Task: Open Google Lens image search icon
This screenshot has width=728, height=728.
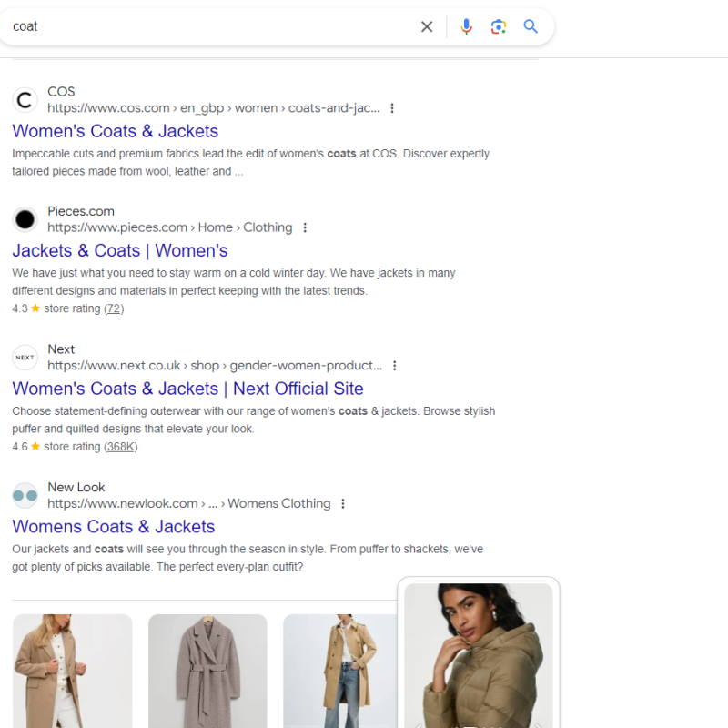Action: click(498, 27)
